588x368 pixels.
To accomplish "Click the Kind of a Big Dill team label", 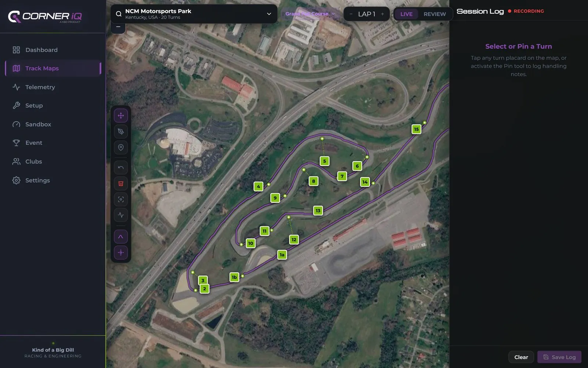I will pos(53,350).
